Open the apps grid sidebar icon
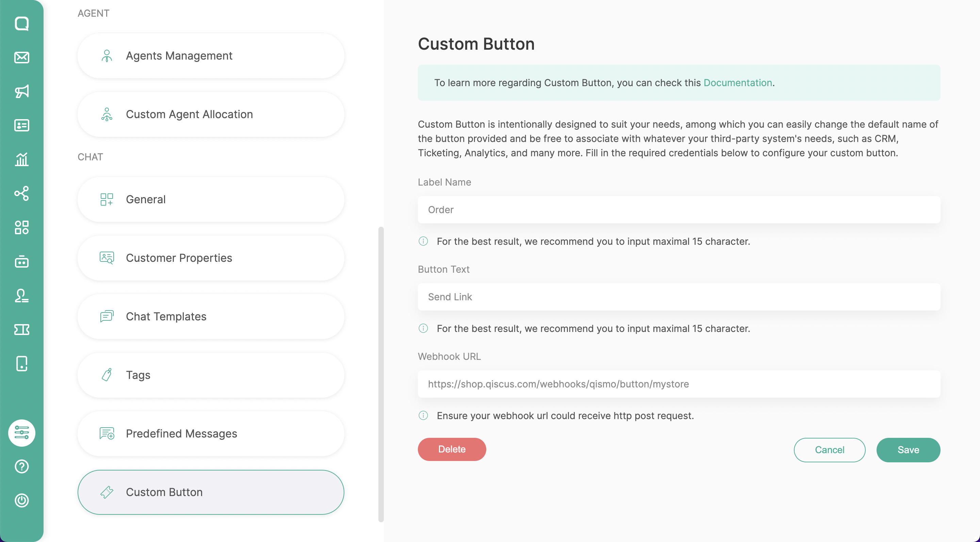Image resolution: width=980 pixels, height=542 pixels. [22, 227]
